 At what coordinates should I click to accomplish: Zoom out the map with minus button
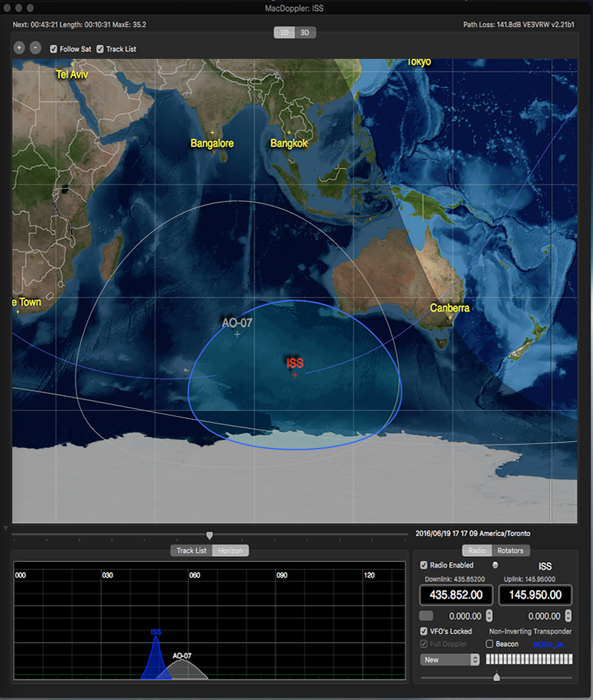36,48
